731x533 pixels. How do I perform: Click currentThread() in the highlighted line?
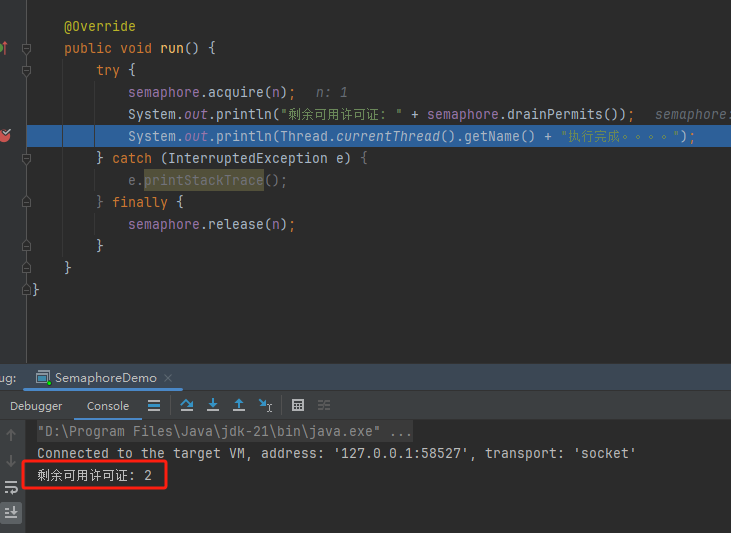[395, 136]
